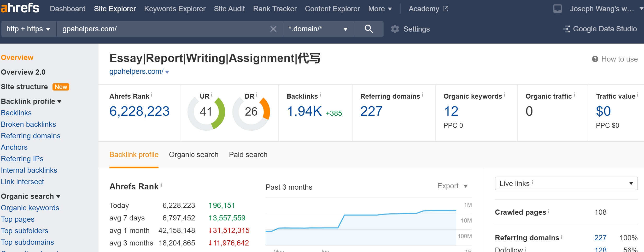Screen dimensions: 644x252
Task: Click the 1.94K backlinks value
Action: pyautogui.click(x=304, y=111)
